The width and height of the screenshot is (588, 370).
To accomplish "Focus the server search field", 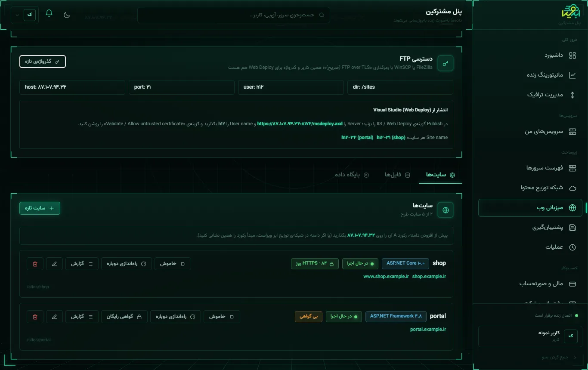I will coord(233,15).
